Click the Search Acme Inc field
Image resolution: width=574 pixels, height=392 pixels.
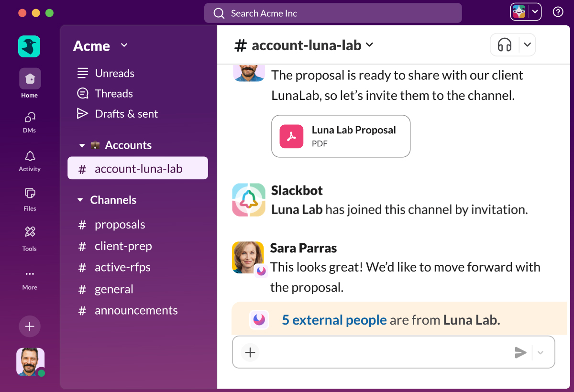click(x=333, y=13)
